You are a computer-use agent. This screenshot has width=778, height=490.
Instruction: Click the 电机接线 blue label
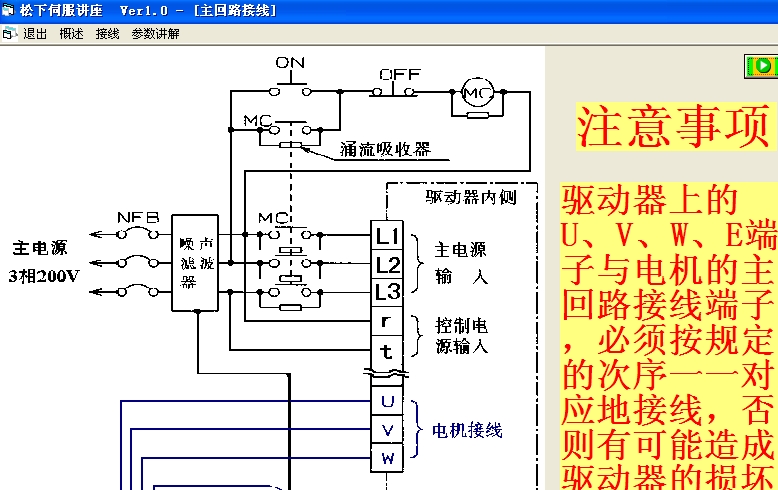click(x=467, y=431)
